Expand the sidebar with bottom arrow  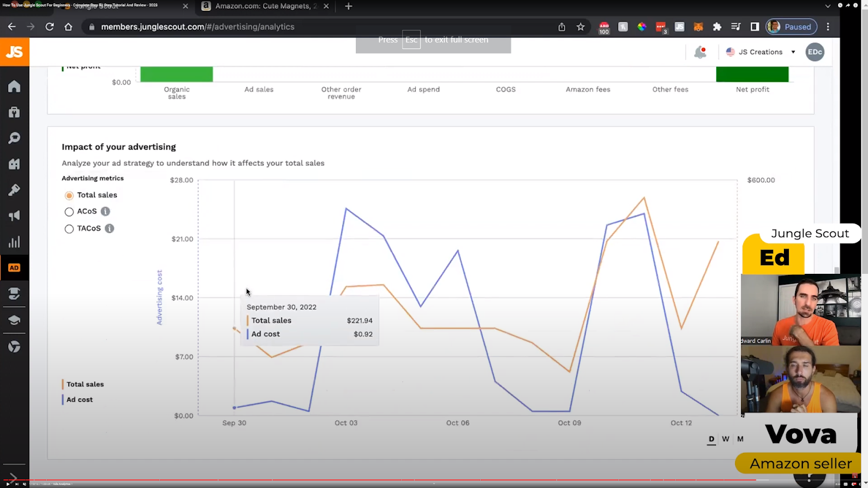tap(13, 477)
